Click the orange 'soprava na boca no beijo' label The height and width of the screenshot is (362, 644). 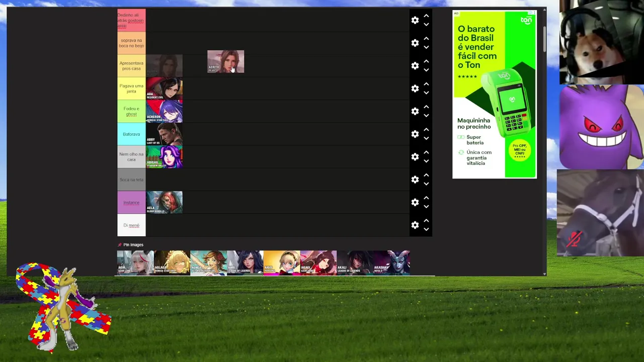(x=131, y=43)
